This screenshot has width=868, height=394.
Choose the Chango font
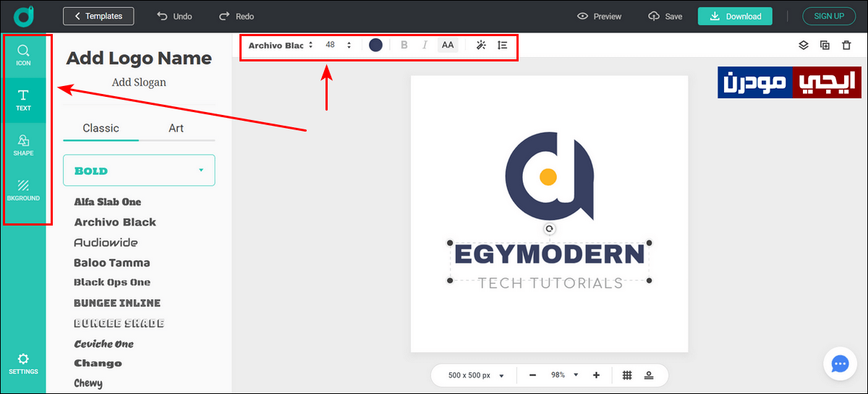point(98,364)
